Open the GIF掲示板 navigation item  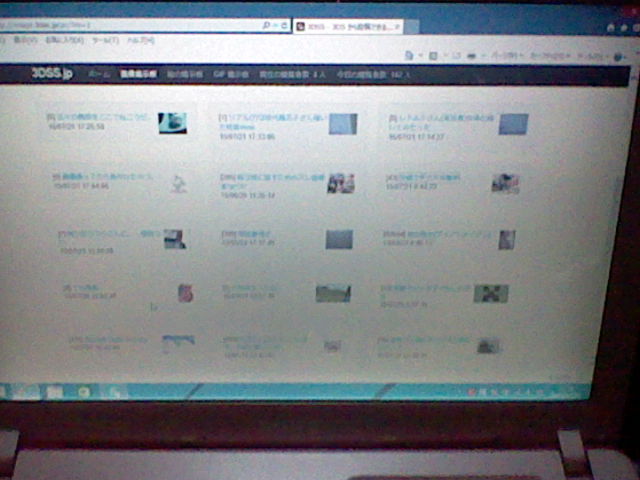pos(231,75)
